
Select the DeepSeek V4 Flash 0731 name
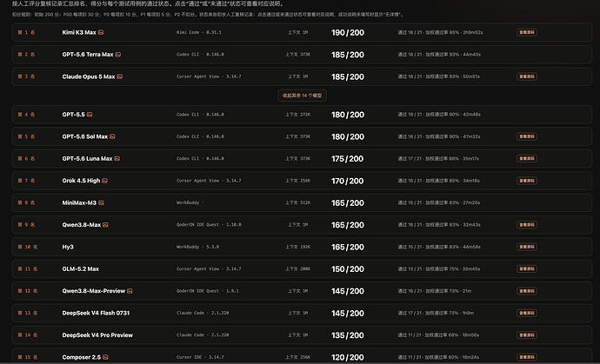(x=96, y=313)
